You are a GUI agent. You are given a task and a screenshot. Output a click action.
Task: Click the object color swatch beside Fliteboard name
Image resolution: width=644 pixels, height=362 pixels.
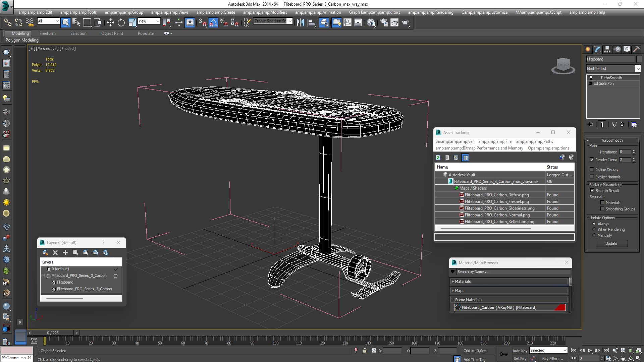point(639,59)
